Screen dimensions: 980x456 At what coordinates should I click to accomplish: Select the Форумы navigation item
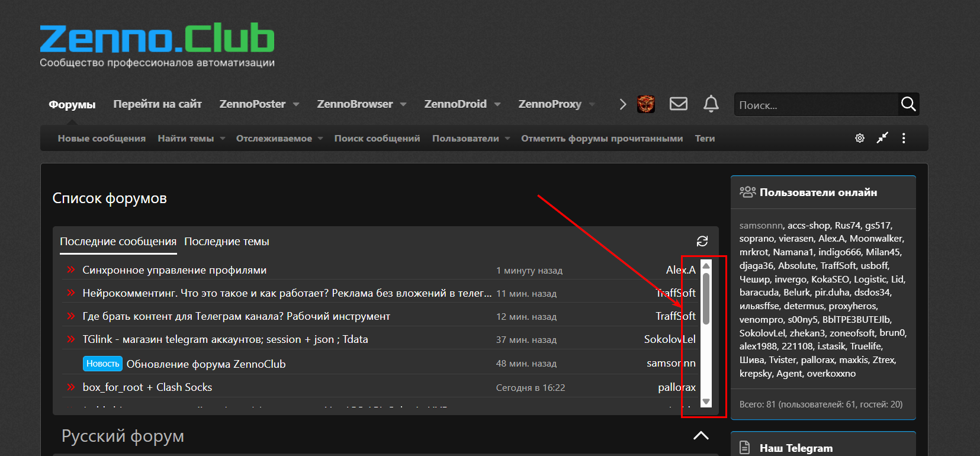(72, 105)
